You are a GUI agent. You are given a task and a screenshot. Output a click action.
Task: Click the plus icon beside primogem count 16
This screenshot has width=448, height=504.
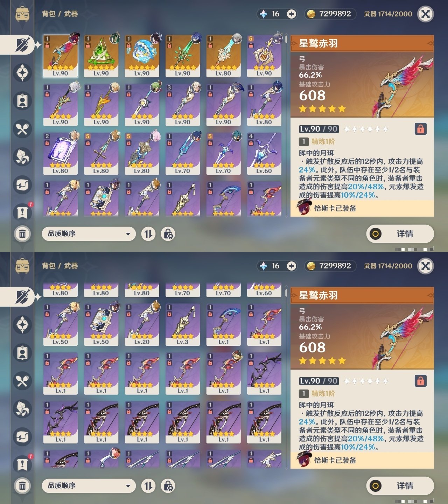point(291,14)
